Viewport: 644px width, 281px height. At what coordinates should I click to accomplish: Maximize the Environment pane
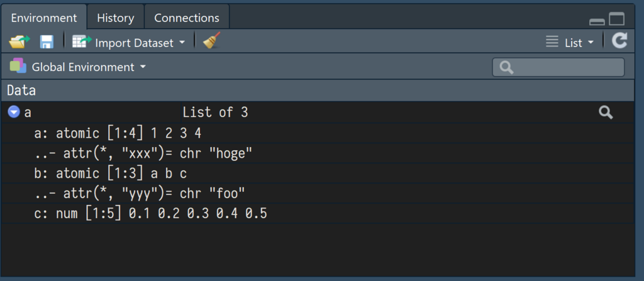coord(616,19)
